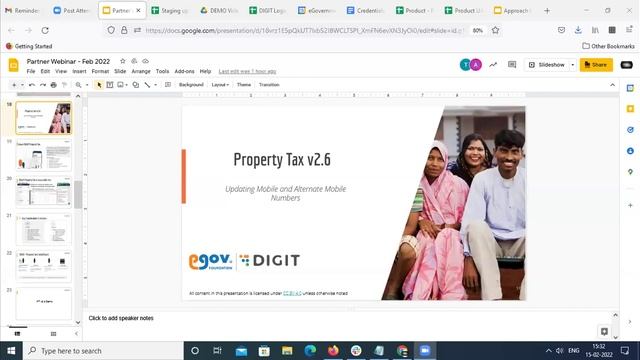Click the Property Tax v2.6 title text

(x=282, y=160)
